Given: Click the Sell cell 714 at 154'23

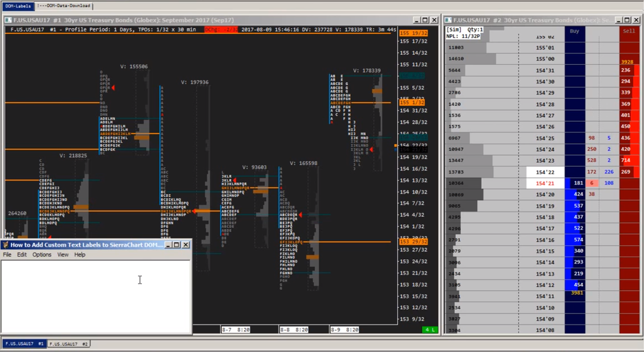Looking at the screenshot, I should click(x=629, y=160).
